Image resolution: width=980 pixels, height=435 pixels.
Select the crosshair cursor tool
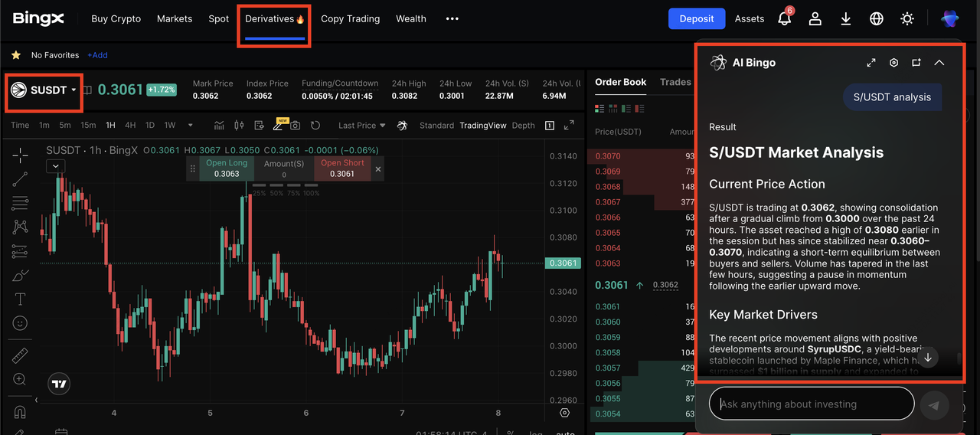click(x=20, y=155)
